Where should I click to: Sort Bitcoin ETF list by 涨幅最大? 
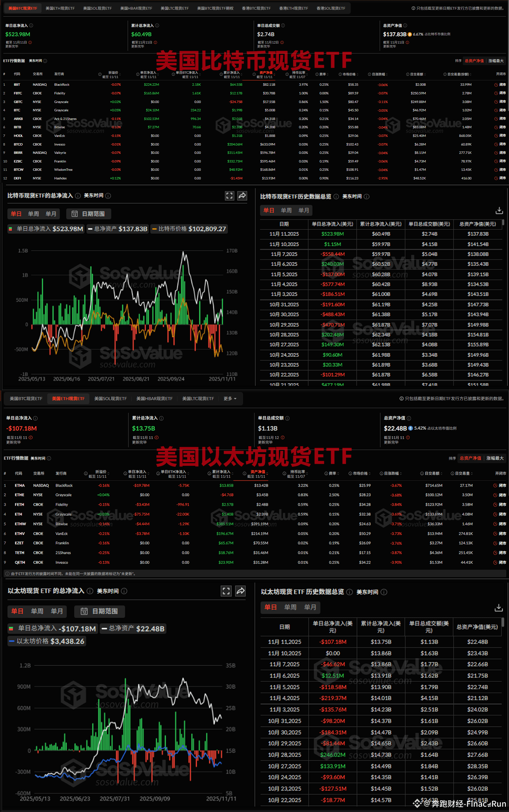496,61
